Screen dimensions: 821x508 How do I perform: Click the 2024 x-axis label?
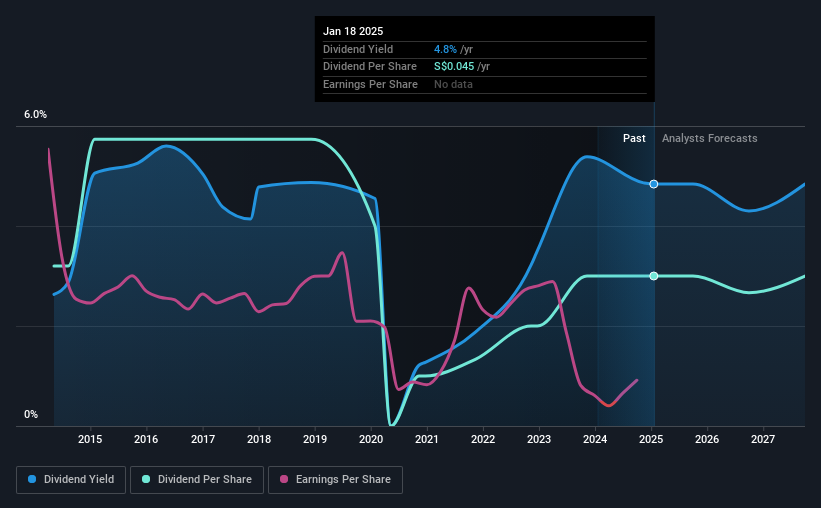(595, 439)
